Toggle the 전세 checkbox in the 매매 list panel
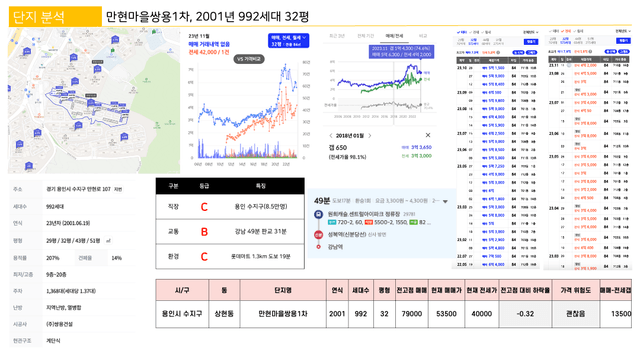Viewport: 640px width, 360px height. tap(474, 32)
